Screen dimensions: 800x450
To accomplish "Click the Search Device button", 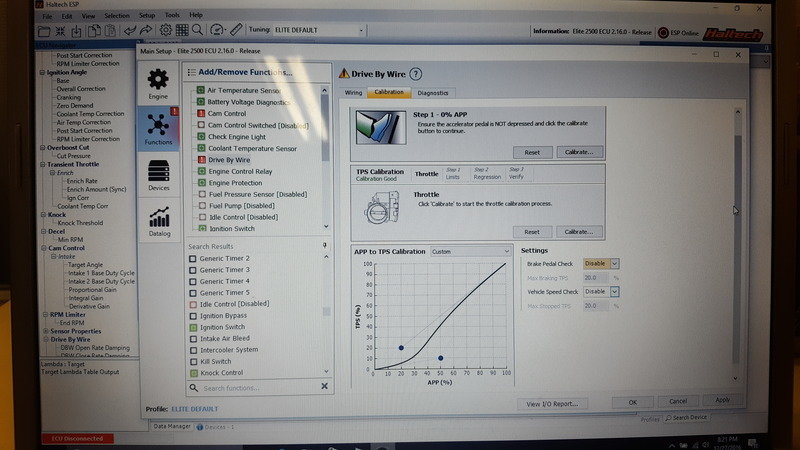I will (x=686, y=418).
